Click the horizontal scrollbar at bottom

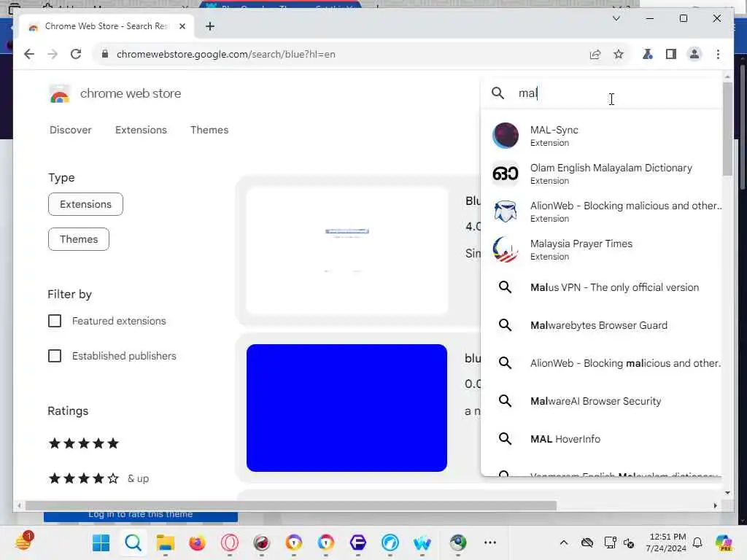290,505
